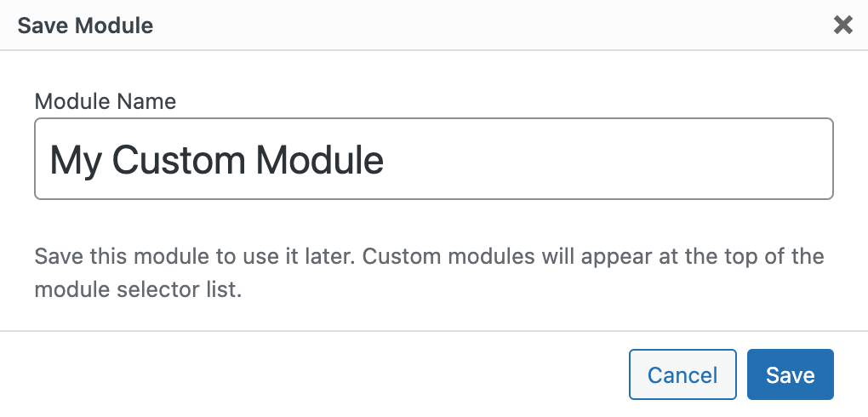Dismiss dialog using the X icon
868x417 pixels.
842,26
